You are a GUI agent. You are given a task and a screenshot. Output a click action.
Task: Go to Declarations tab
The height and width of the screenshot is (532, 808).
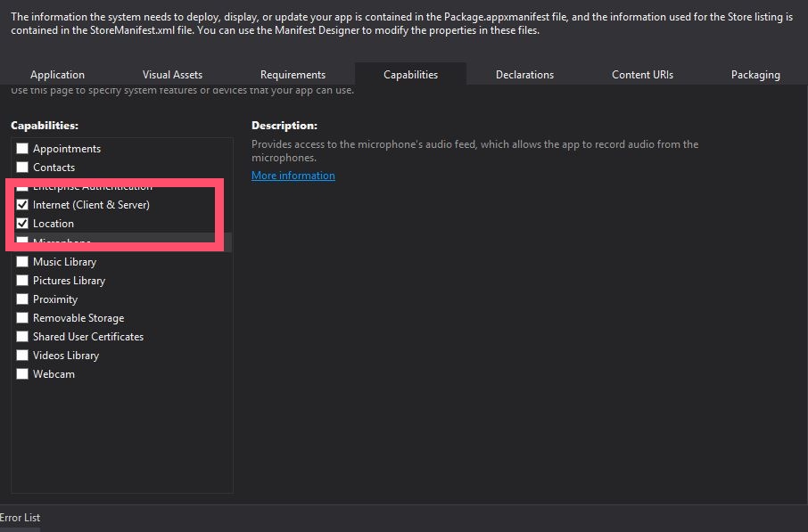tap(524, 75)
